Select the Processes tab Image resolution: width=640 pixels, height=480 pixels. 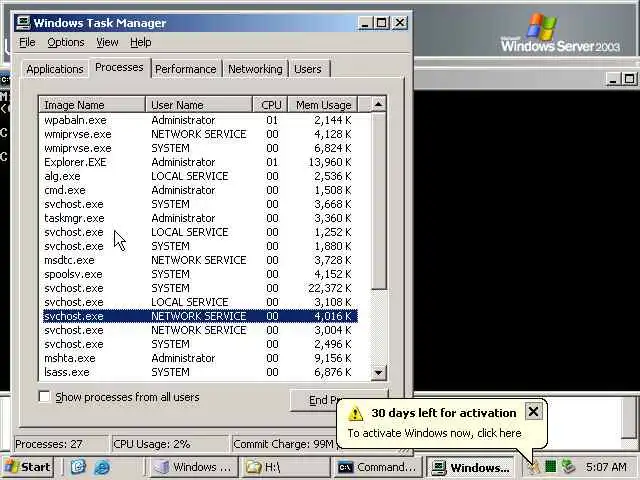[119, 67]
